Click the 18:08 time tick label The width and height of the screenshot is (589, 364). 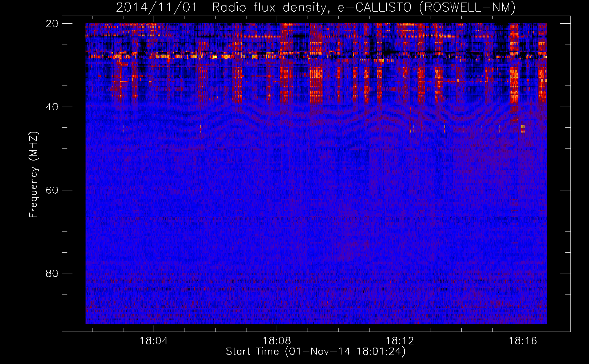(277, 341)
